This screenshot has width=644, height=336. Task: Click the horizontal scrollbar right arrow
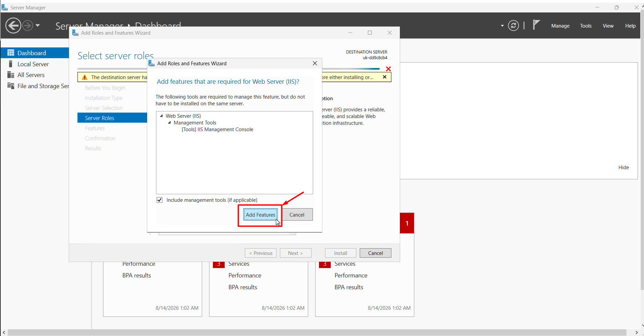coord(636,332)
